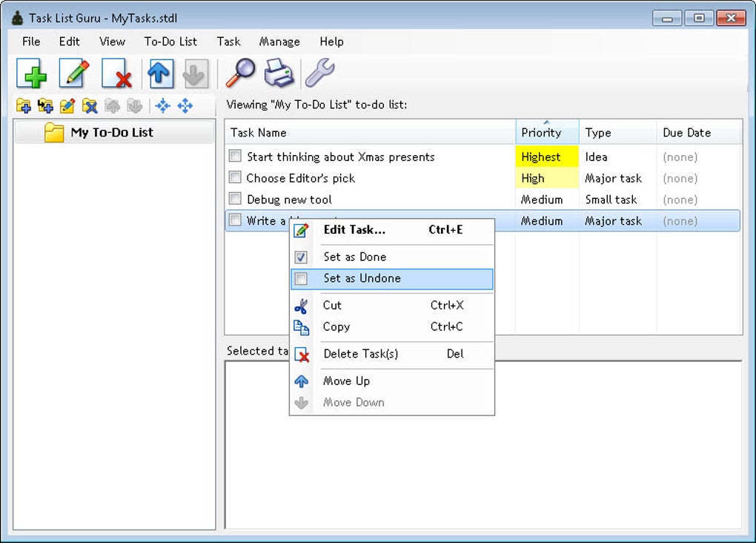Check the Debug new tool checkbox
The image size is (756, 543).
click(235, 198)
